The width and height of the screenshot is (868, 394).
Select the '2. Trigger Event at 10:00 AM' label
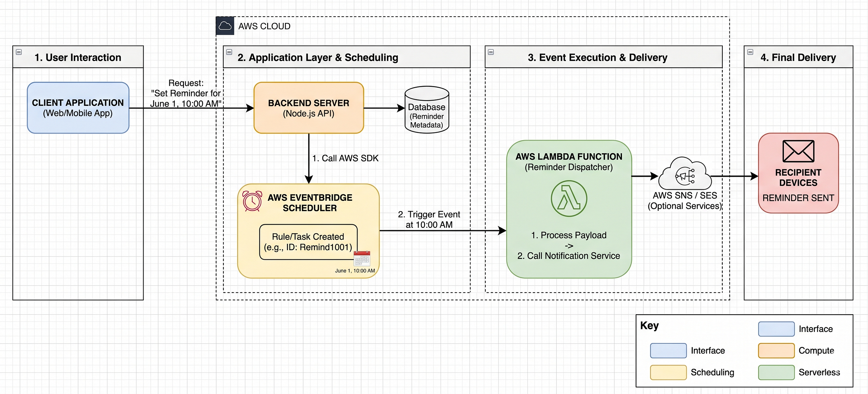429,220
